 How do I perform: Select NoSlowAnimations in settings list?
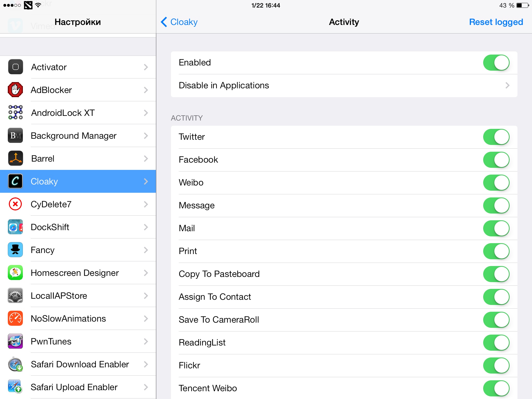pos(78,318)
